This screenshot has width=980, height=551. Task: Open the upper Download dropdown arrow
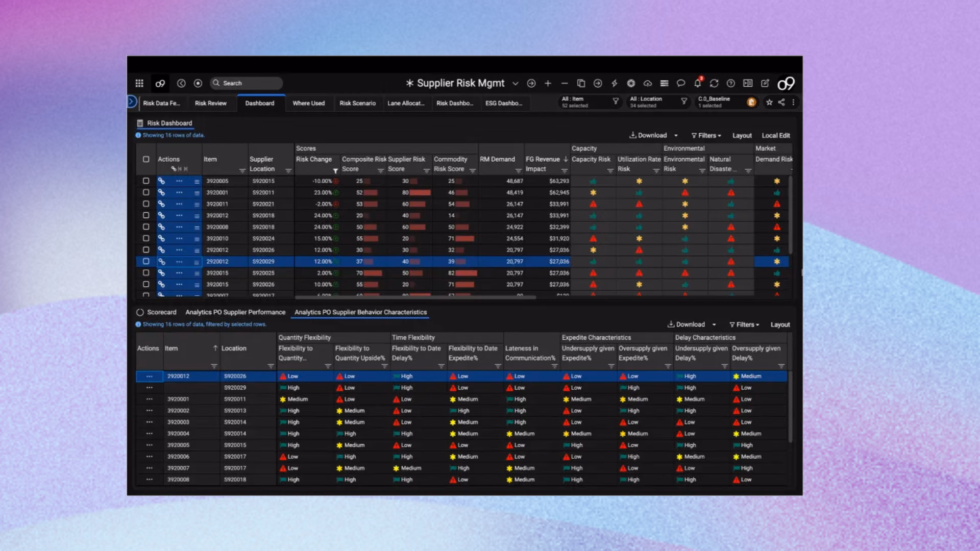point(676,136)
